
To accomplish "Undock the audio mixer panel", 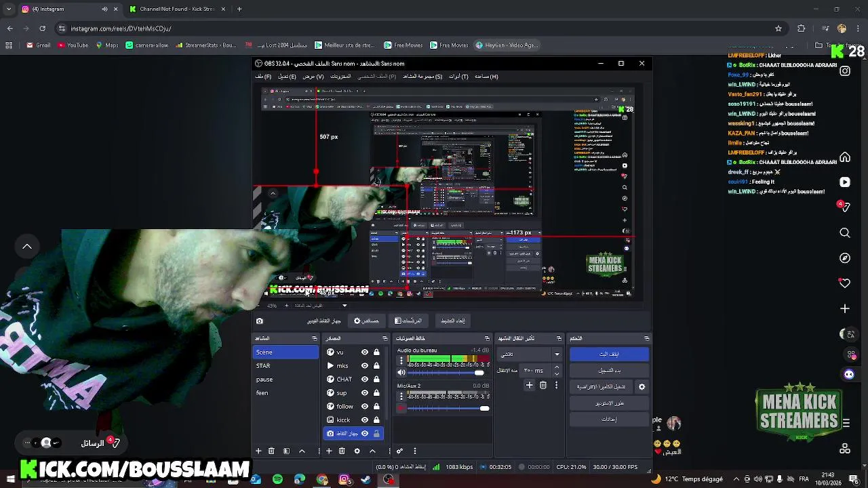I will click(x=487, y=338).
